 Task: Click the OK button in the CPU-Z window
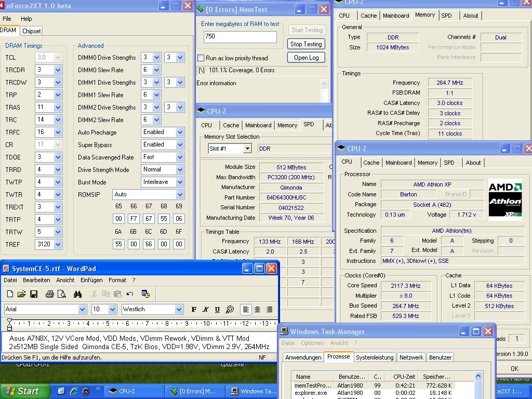point(514,368)
